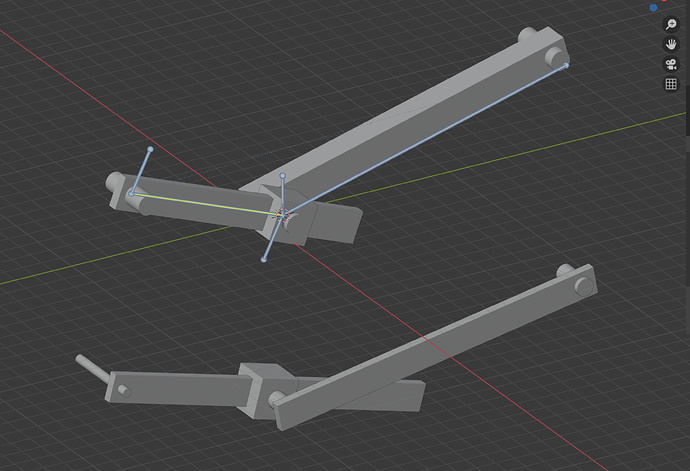690x471 pixels.
Task: Select the small bone tail sphere above center block
Action: [283, 176]
